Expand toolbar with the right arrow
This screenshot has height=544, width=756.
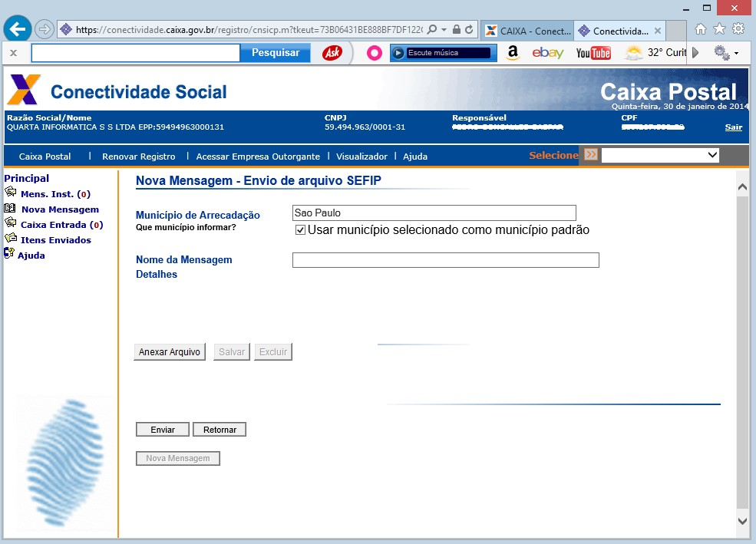tap(695, 52)
